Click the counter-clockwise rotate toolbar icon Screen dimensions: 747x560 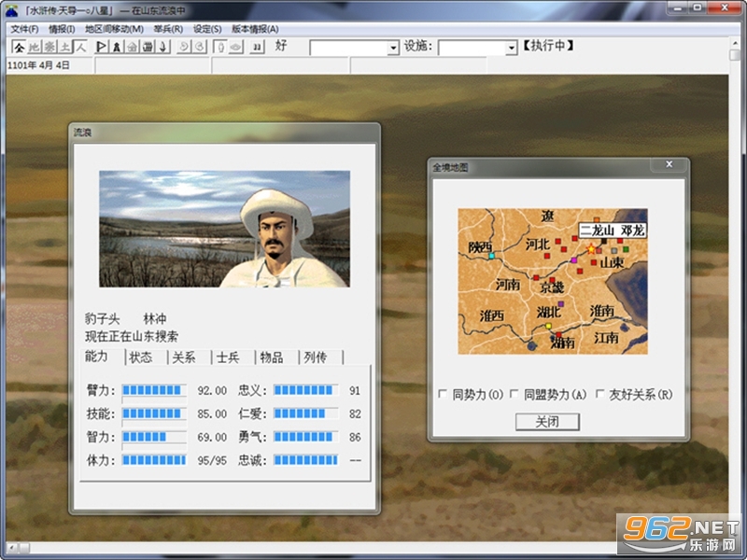tap(184, 47)
